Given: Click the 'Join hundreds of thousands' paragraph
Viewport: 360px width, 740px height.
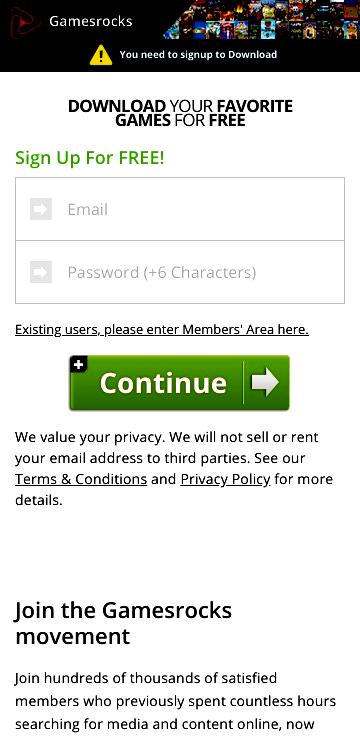Looking at the screenshot, I should (x=176, y=701).
